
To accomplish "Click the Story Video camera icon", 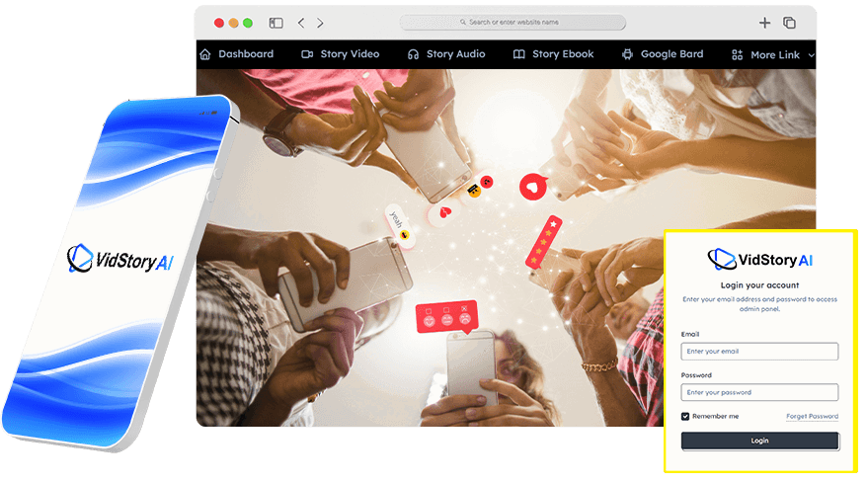I will coord(307,54).
